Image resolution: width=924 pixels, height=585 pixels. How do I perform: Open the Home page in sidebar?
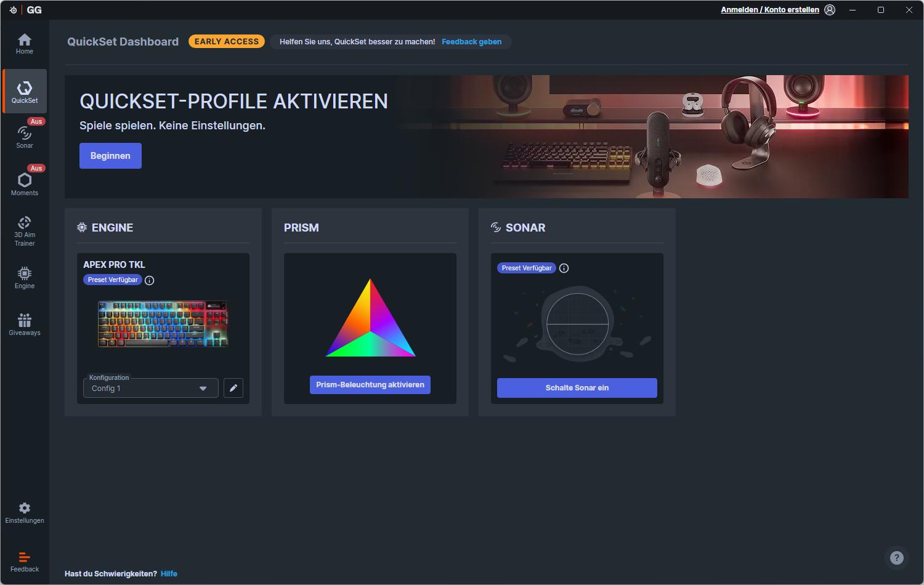25,44
